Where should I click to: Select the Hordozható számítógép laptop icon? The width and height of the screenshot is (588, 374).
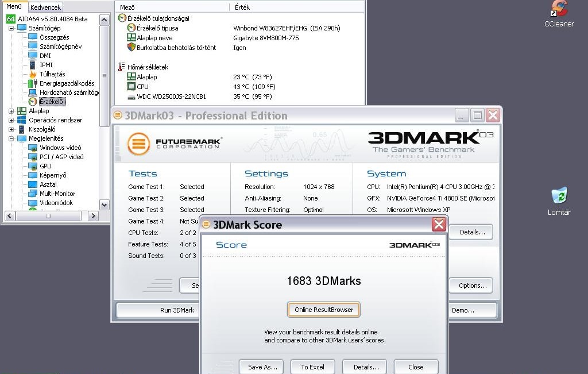pos(33,92)
